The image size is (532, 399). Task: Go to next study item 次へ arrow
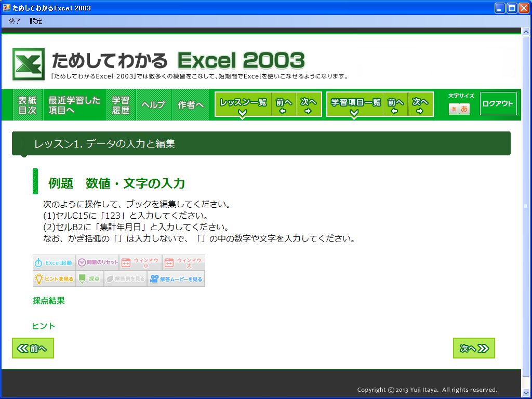coord(420,105)
